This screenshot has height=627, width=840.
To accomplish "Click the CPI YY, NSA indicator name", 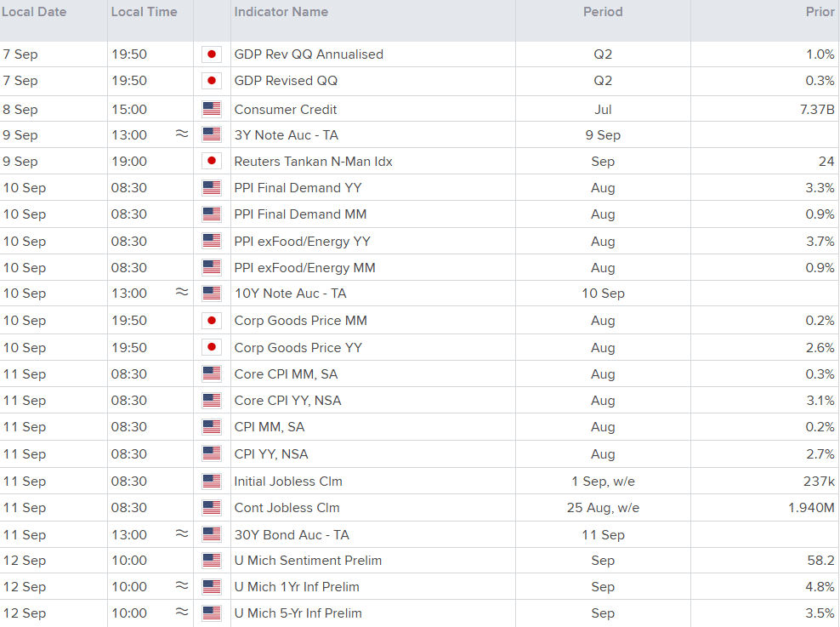I will [271, 454].
